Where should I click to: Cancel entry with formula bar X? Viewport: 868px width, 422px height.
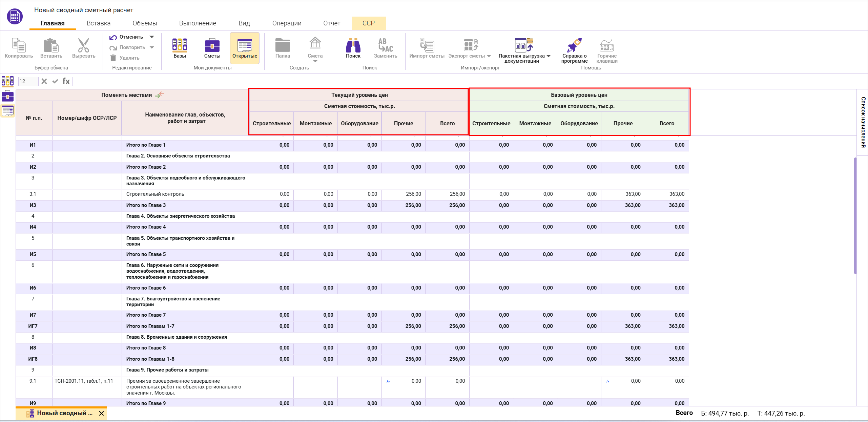[44, 81]
